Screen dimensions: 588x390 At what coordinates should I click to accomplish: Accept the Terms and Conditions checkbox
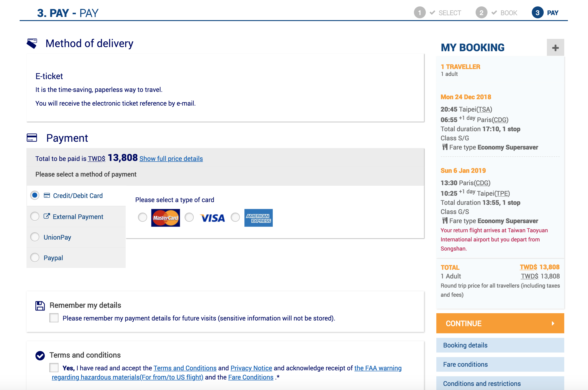[x=54, y=368]
